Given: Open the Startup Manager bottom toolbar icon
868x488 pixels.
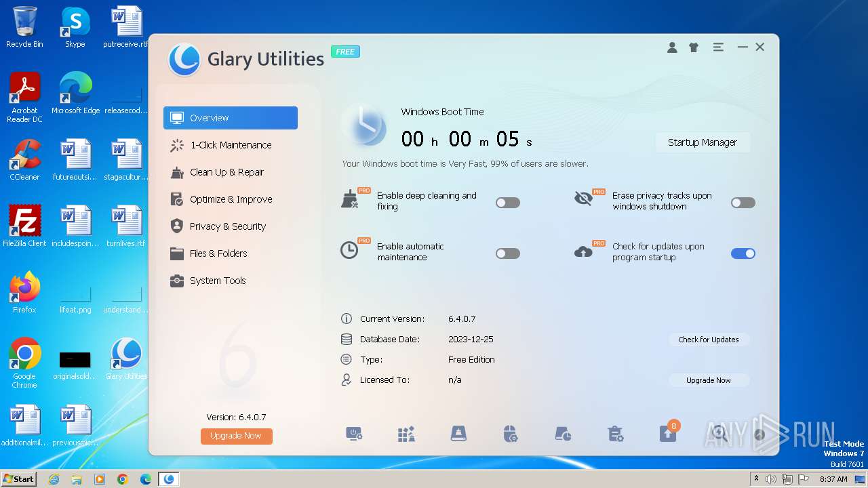Looking at the screenshot, I should click(354, 434).
